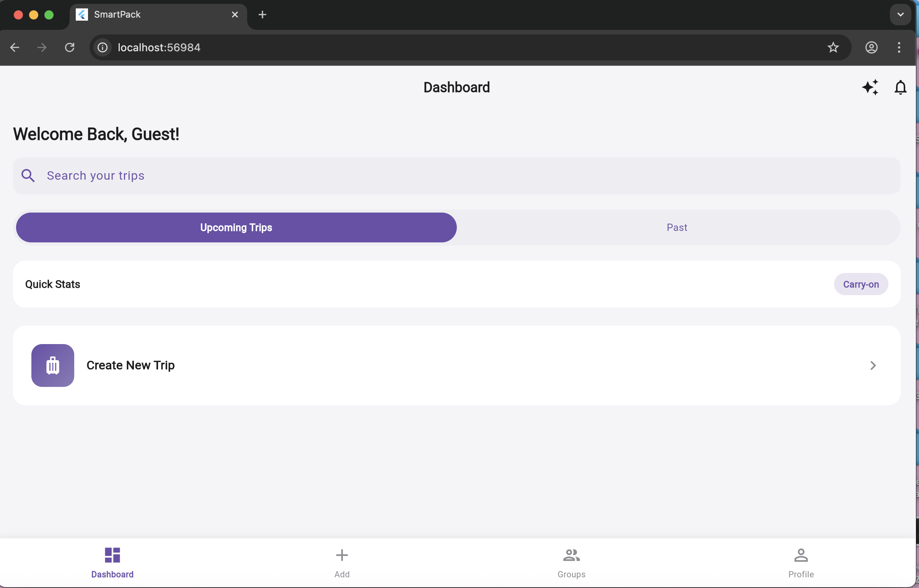Open the Groups navigation icon
The image size is (919, 588).
(x=571, y=555)
